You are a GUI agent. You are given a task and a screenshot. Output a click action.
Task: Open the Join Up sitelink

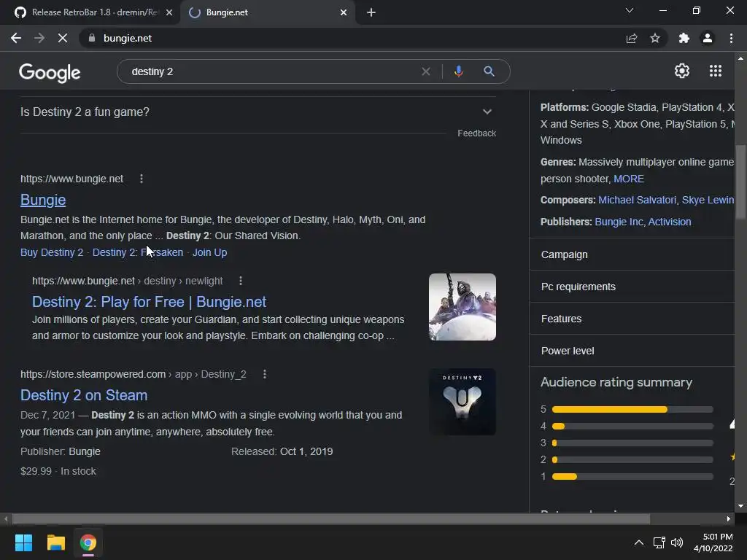(209, 252)
